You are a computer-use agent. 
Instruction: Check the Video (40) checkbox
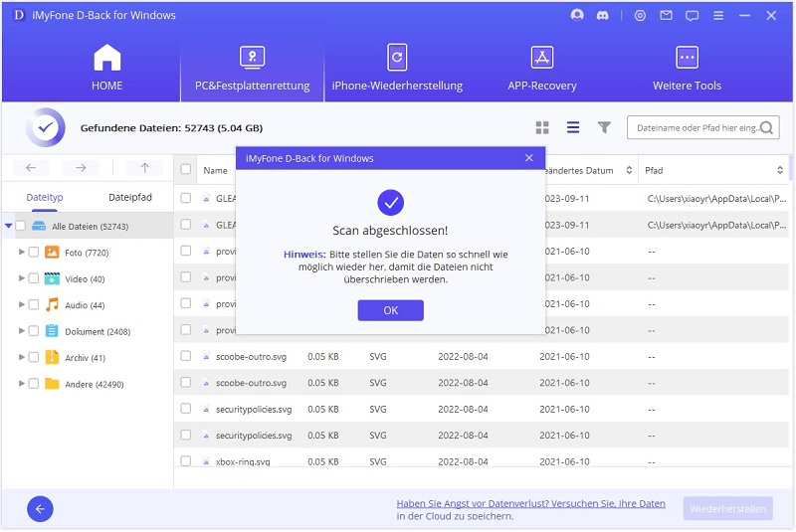[34, 278]
